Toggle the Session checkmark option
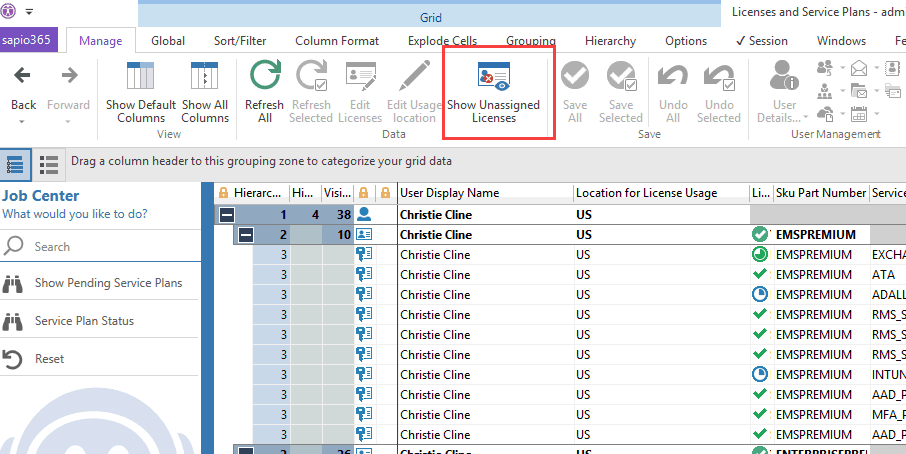This screenshot has width=906, height=454. (761, 41)
